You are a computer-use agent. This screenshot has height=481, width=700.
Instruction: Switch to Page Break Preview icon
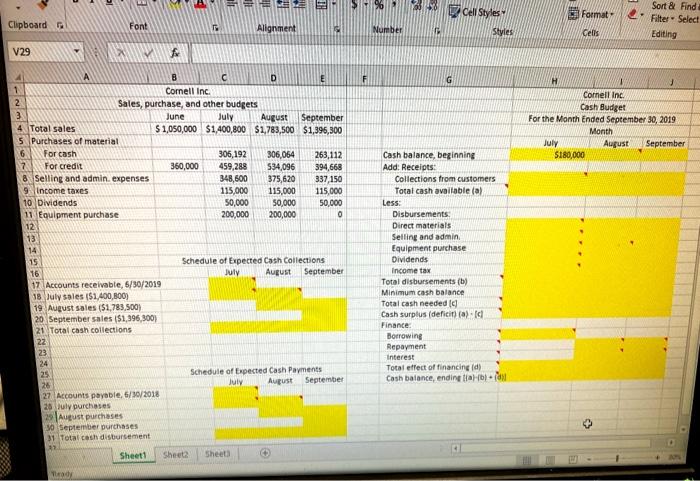(573, 459)
